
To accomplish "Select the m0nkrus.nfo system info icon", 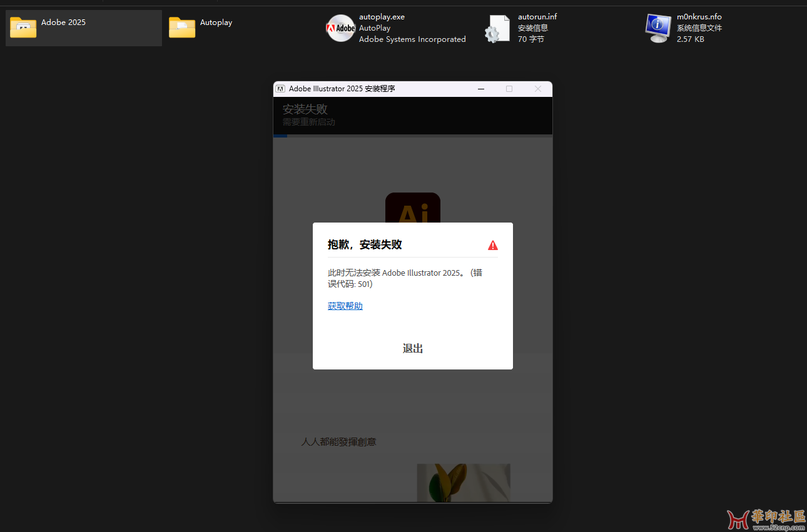I will pos(658,29).
